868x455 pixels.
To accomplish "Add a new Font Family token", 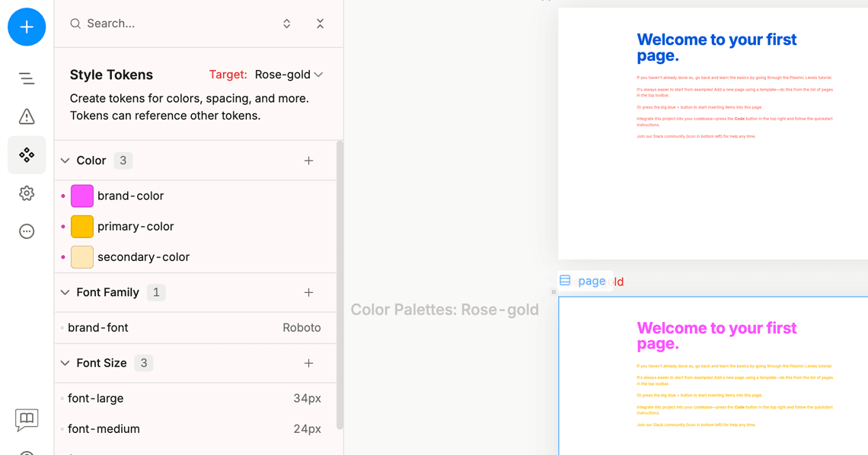I will coord(308,292).
